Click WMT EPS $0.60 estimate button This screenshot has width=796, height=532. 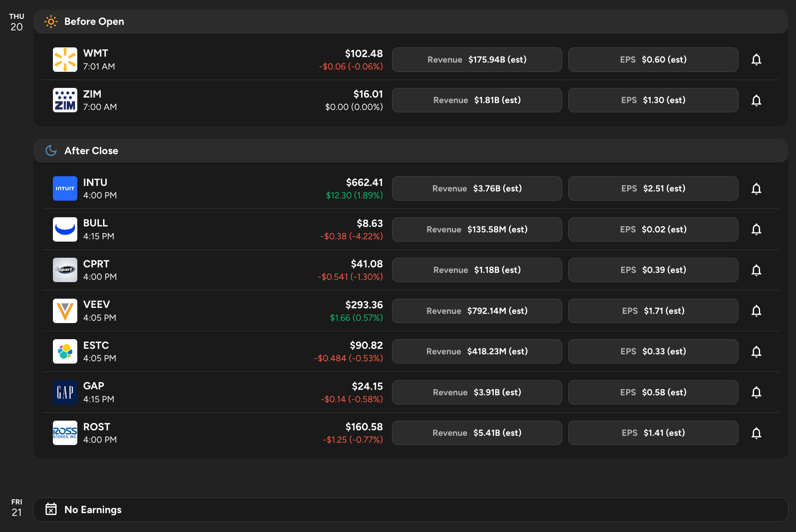(x=653, y=60)
